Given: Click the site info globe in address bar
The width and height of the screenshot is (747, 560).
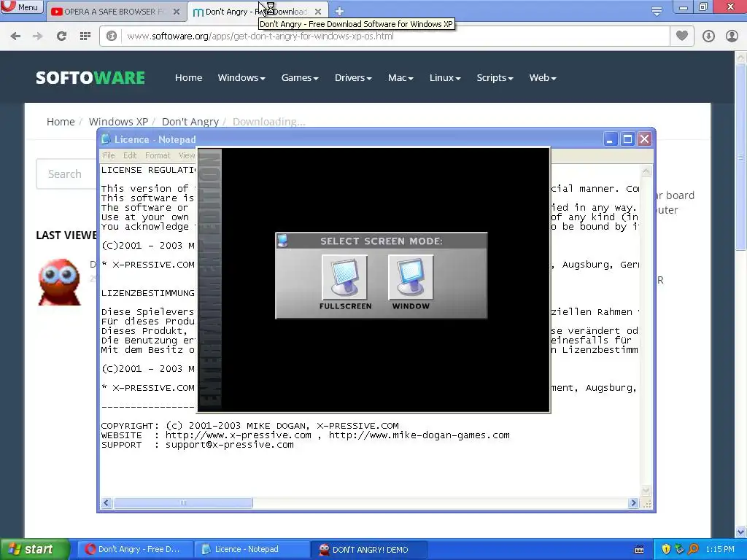Looking at the screenshot, I should coord(112,36).
